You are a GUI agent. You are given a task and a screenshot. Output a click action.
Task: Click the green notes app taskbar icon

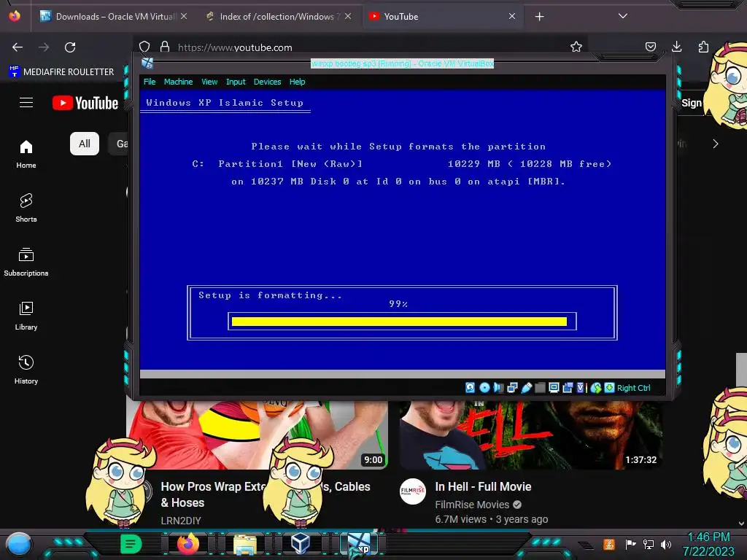click(x=131, y=544)
